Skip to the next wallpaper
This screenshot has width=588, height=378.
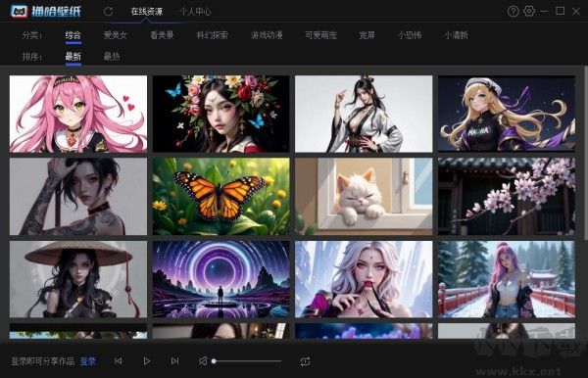(x=174, y=361)
